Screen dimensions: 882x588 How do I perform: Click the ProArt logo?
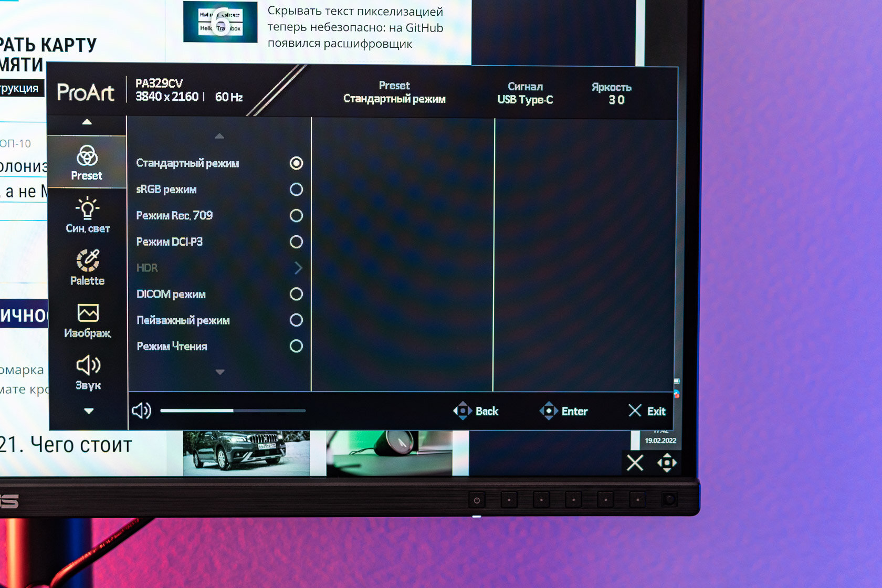pyautogui.click(x=86, y=92)
